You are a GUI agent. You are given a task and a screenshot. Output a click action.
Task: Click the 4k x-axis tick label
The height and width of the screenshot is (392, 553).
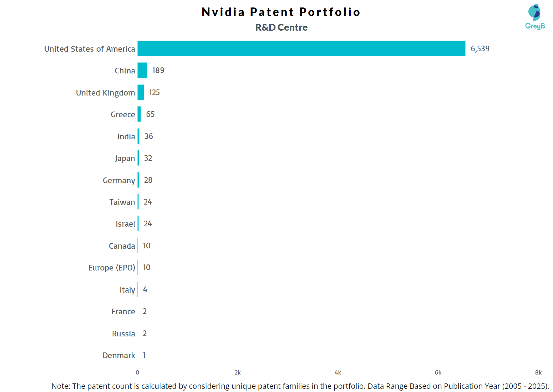338,373
